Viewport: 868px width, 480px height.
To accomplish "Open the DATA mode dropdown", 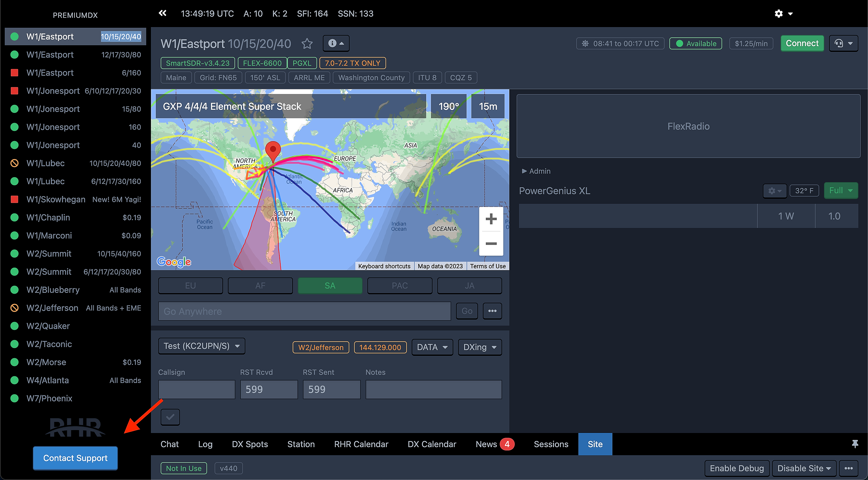I will click(x=432, y=347).
